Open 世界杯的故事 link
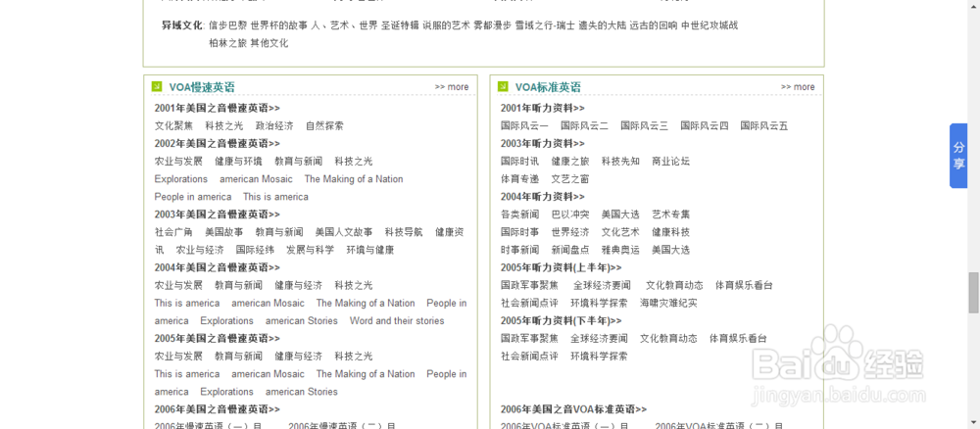This screenshot has height=429, width=980. click(x=278, y=25)
